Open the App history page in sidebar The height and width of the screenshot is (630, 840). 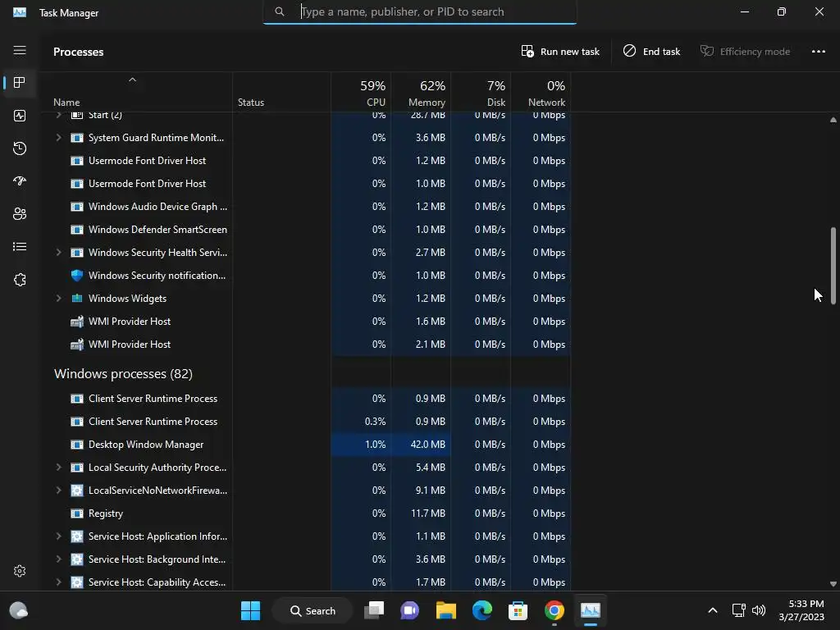click(20, 148)
